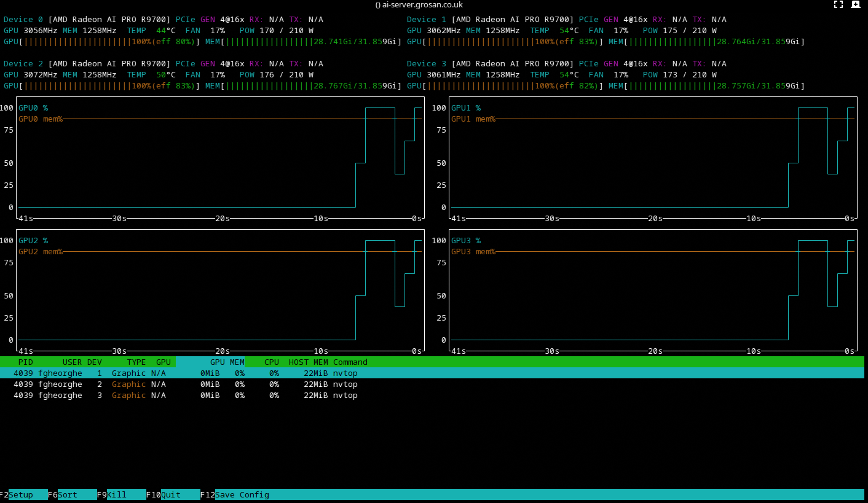Image resolution: width=868 pixels, height=503 pixels.
Task: Toggle fullscreen with the corner-brackets icon
Action: coord(838,4)
